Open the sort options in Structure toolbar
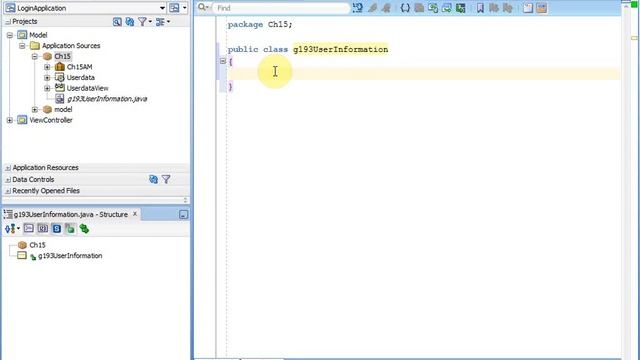This screenshot has height=360, width=640. 11,229
